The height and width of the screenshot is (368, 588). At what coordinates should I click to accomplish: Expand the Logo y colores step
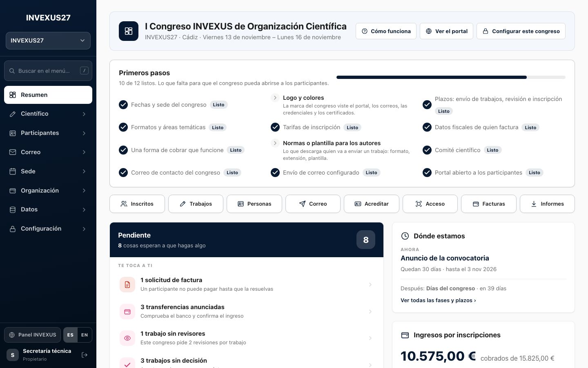click(x=275, y=98)
